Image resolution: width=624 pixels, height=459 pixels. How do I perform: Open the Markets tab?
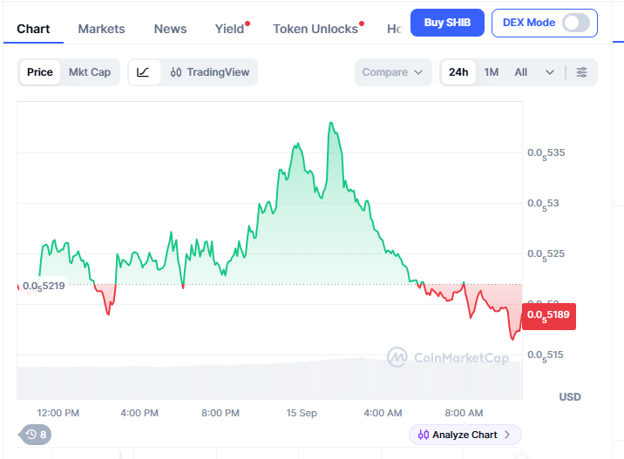pyautogui.click(x=101, y=29)
